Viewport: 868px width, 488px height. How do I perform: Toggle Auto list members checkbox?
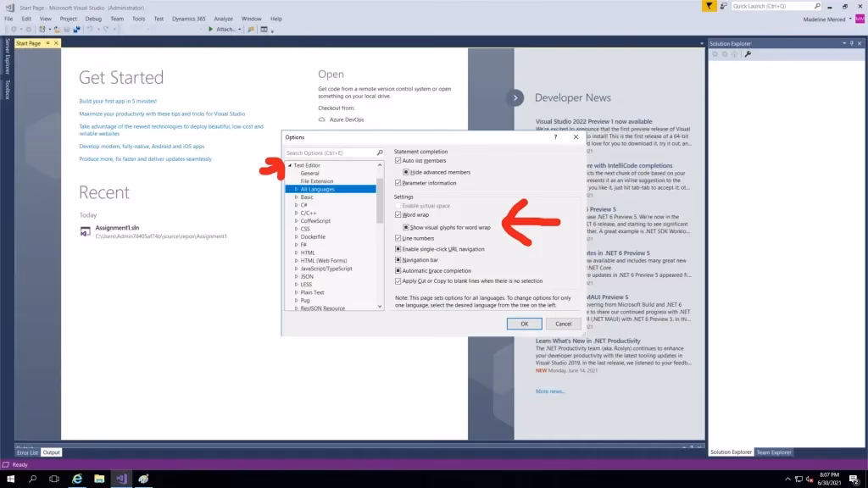pyautogui.click(x=398, y=160)
